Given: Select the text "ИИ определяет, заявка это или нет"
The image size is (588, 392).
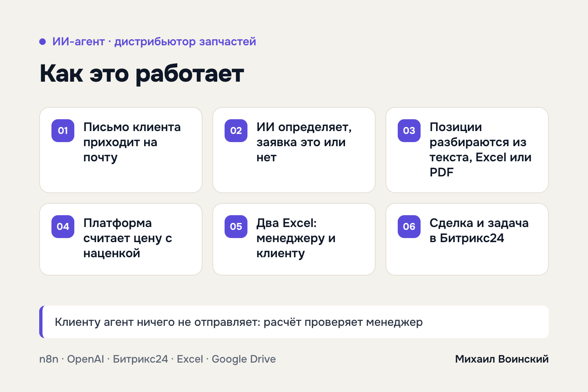Looking at the screenshot, I should tap(304, 142).
